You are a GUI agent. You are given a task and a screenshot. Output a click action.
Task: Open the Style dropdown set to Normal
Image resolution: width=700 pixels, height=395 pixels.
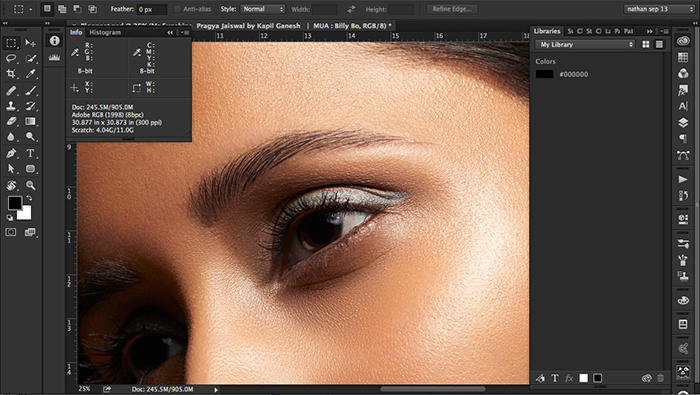pyautogui.click(x=262, y=9)
